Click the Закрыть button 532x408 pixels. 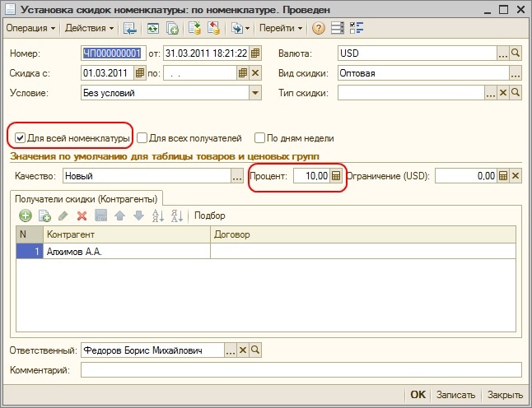point(505,395)
